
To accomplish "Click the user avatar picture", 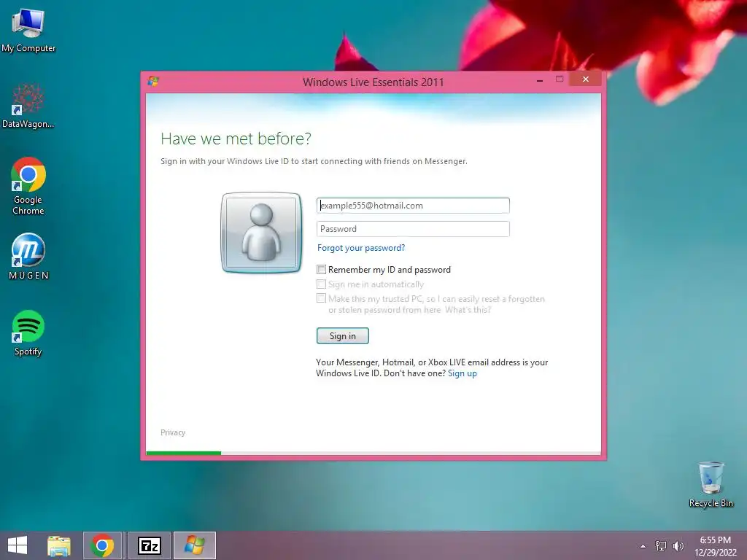I will [262, 233].
